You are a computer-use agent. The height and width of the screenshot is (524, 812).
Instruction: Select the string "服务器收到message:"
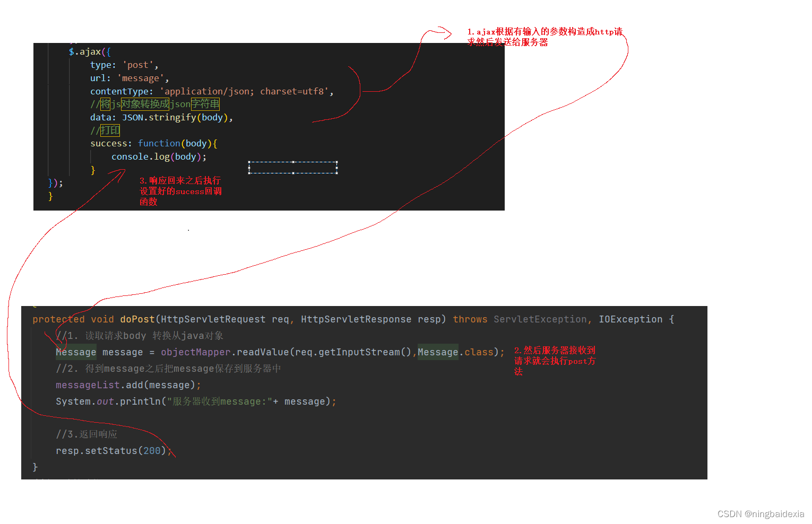tap(220, 401)
